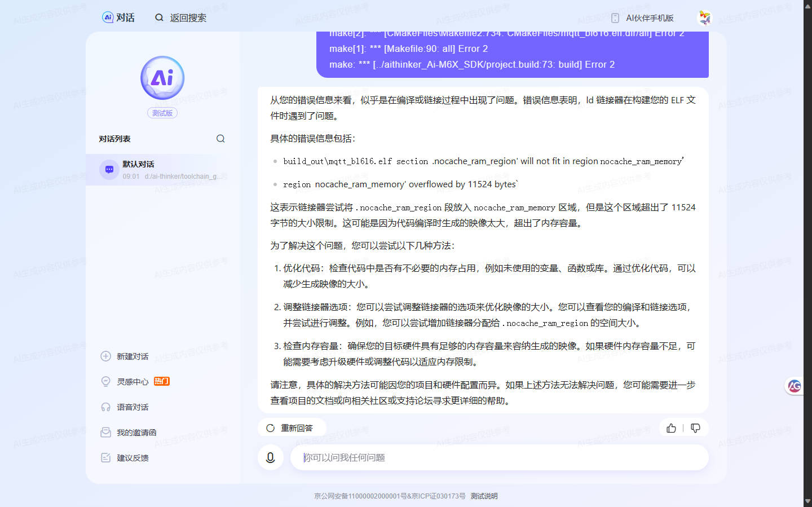Screen dimensions: 812x507
Task: Click the large Ai assistant logo
Action: 162,78
